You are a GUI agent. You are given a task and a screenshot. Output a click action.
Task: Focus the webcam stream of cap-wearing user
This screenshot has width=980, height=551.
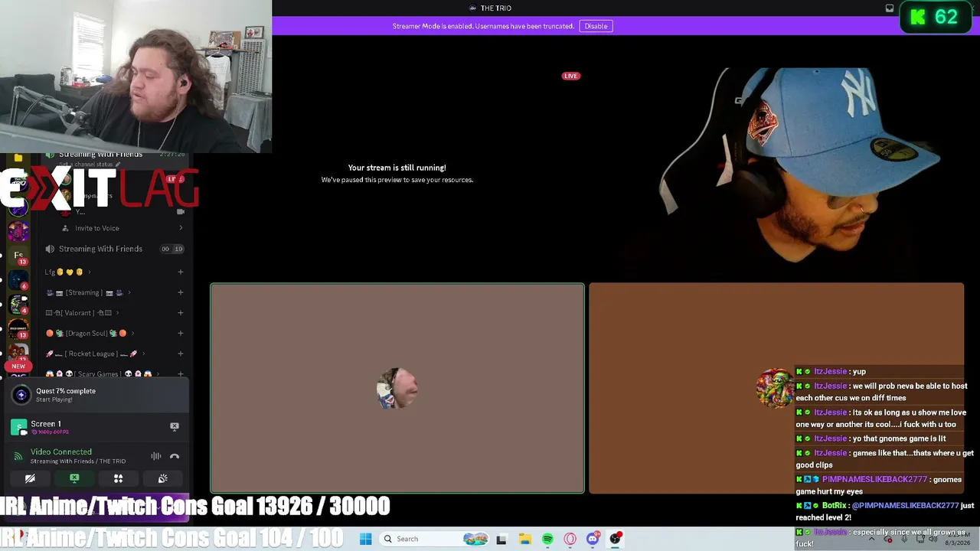pos(776,171)
